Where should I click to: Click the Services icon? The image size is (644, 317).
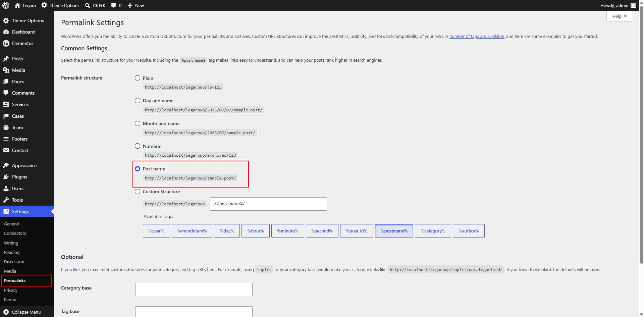[x=6, y=104]
